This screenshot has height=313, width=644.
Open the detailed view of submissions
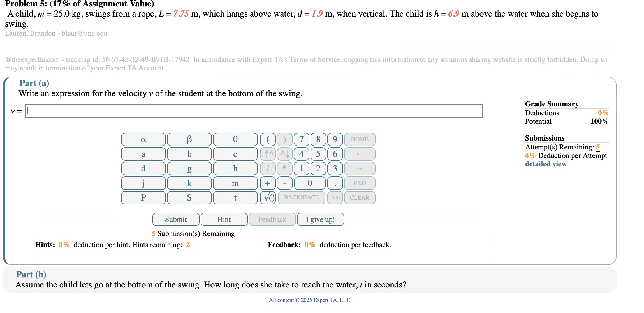pos(545,164)
